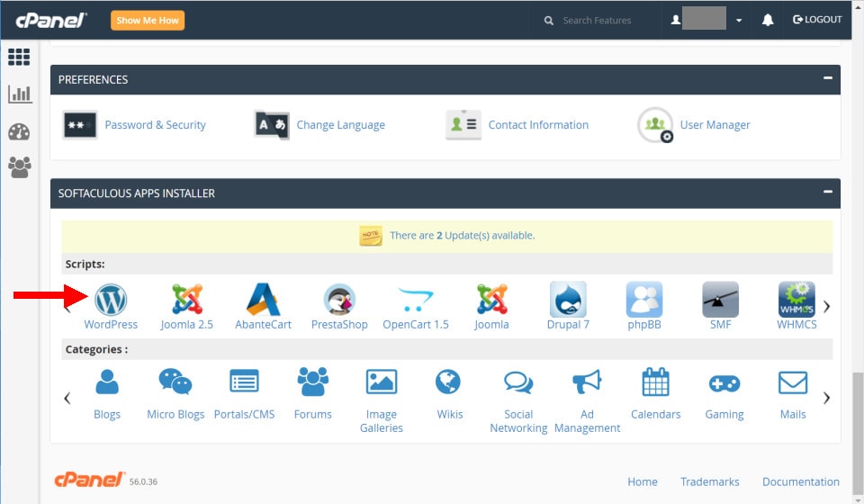Open the Calendars category icon
The image size is (864, 504).
tap(656, 382)
